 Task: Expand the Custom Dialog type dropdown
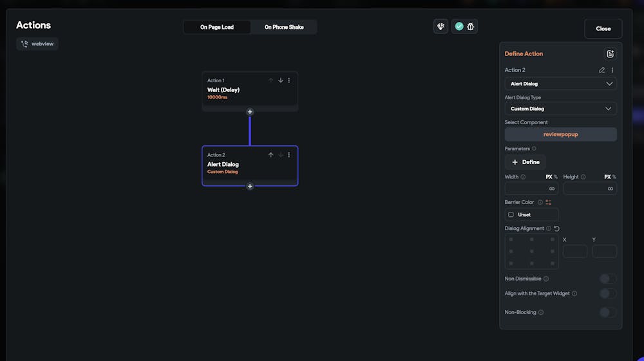pos(560,109)
